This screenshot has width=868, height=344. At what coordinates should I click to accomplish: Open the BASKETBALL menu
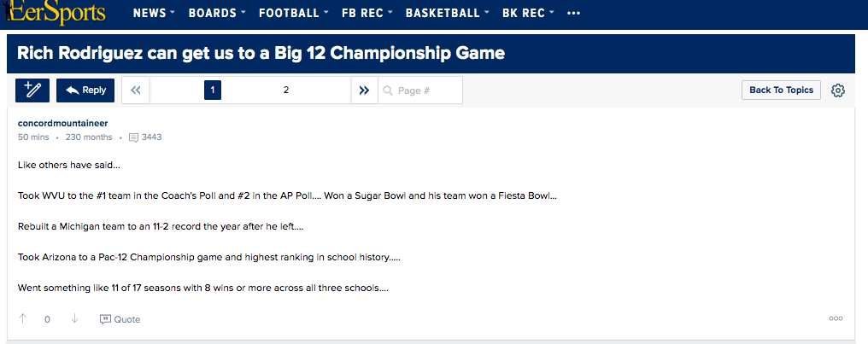pyautogui.click(x=448, y=14)
